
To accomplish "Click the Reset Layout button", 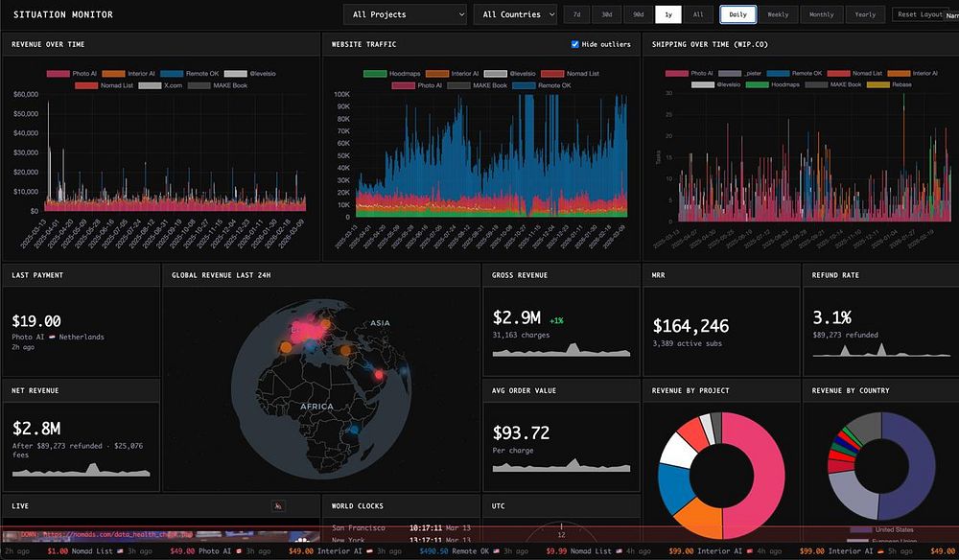I will tap(920, 14).
